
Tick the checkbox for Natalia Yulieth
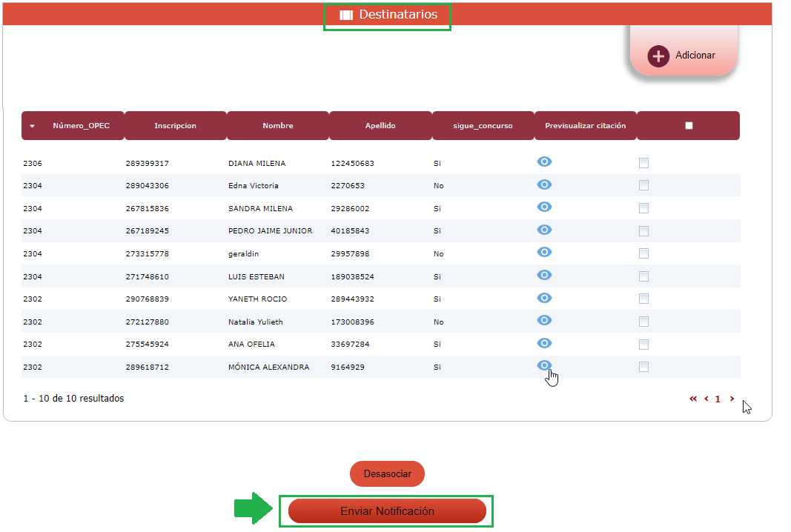click(643, 322)
